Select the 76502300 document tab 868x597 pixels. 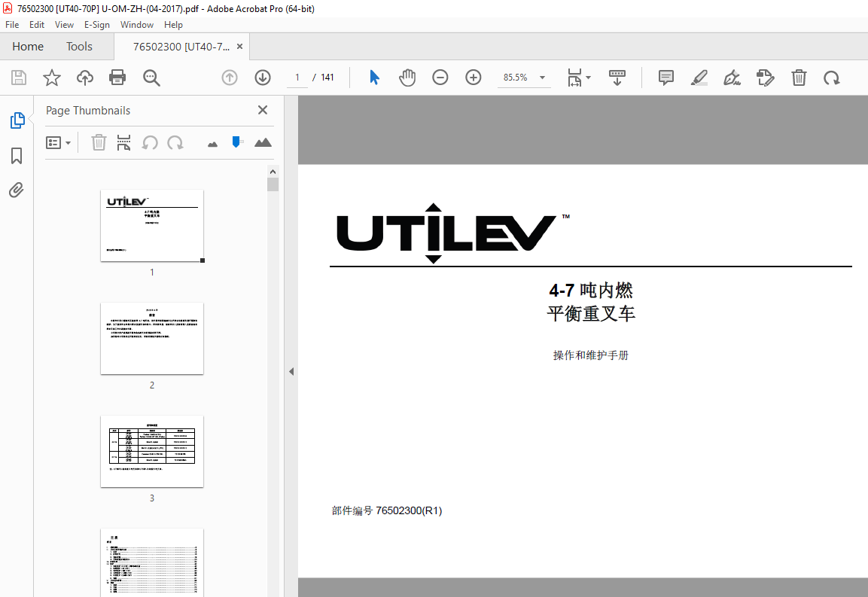[181, 47]
